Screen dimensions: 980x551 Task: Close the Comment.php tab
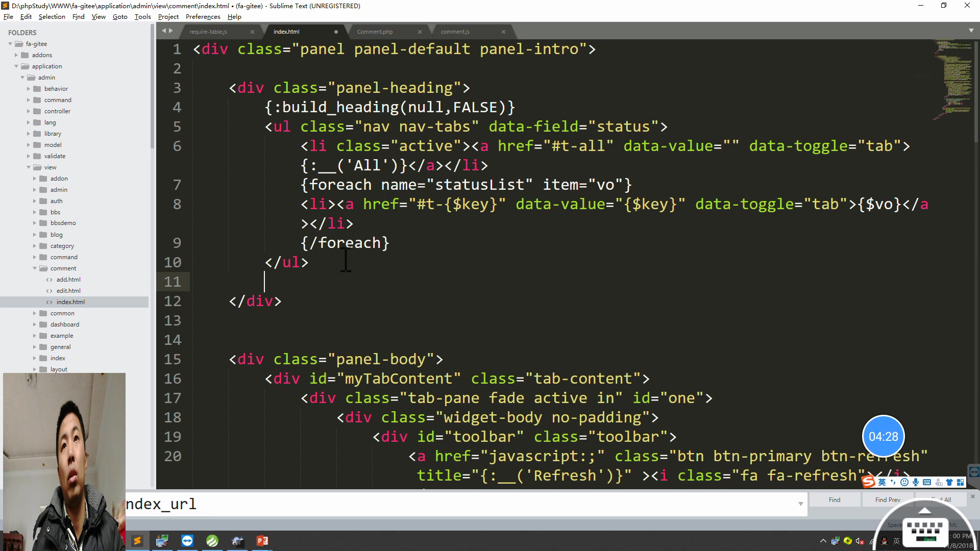click(420, 32)
